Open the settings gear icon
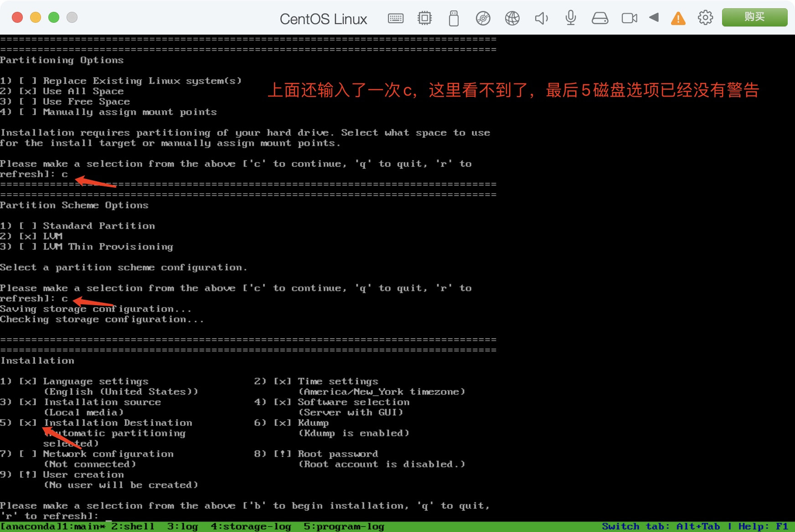The width and height of the screenshot is (795, 532). (x=705, y=18)
